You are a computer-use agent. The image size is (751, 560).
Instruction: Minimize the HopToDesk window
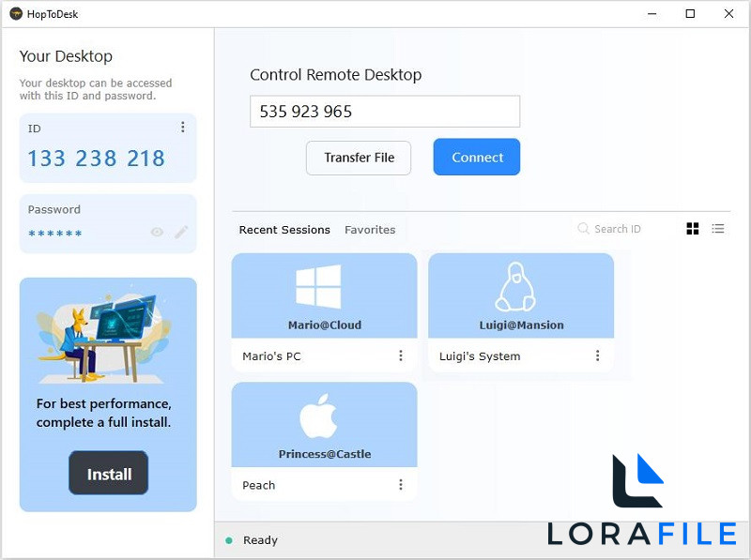(651, 14)
